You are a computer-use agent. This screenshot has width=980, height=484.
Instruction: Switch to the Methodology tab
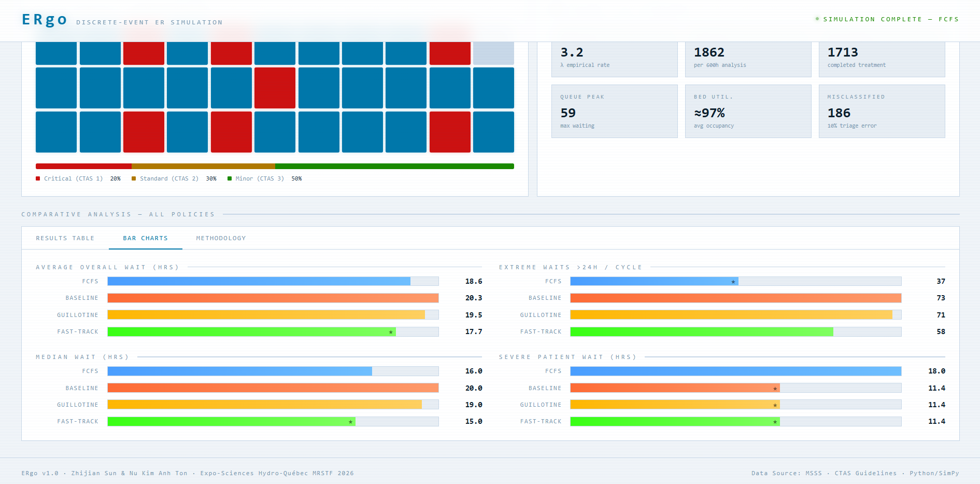pyautogui.click(x=221, y=238)
